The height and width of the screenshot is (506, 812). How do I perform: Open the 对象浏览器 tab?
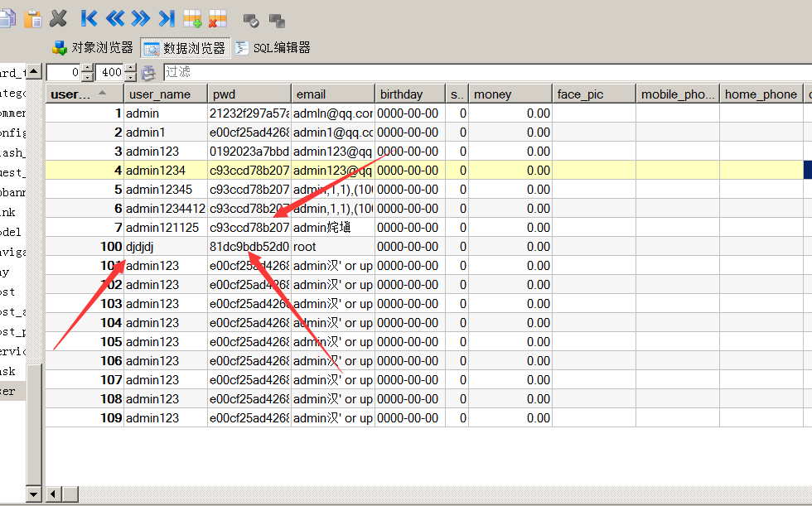point(93,47)
